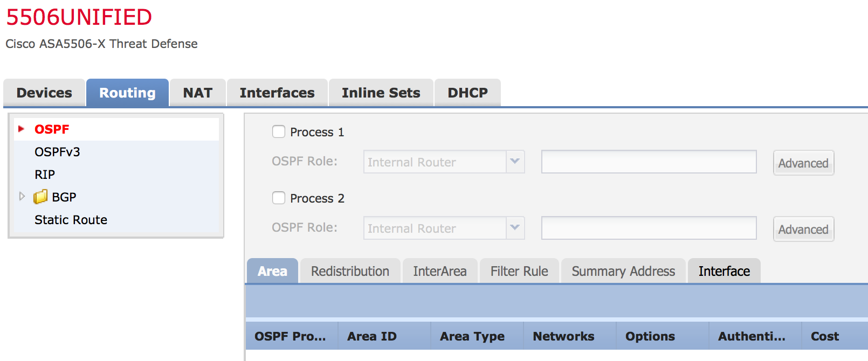Click the BGP folder icon
Image resolution: width=868 pixels, height=361 pixels.
point(40,197)
